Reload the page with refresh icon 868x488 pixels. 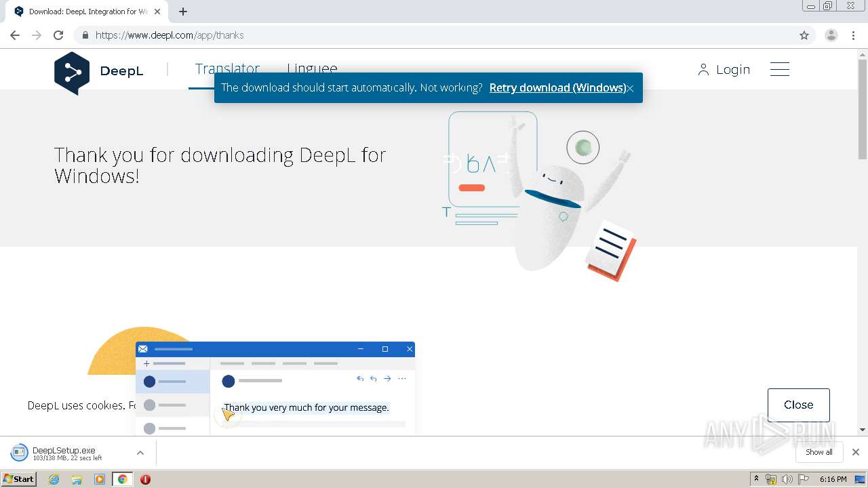click(x=58, y=35)
